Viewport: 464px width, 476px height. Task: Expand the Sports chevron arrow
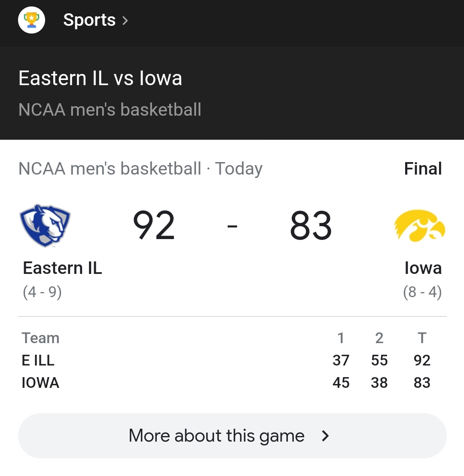[x=125, y=20]
